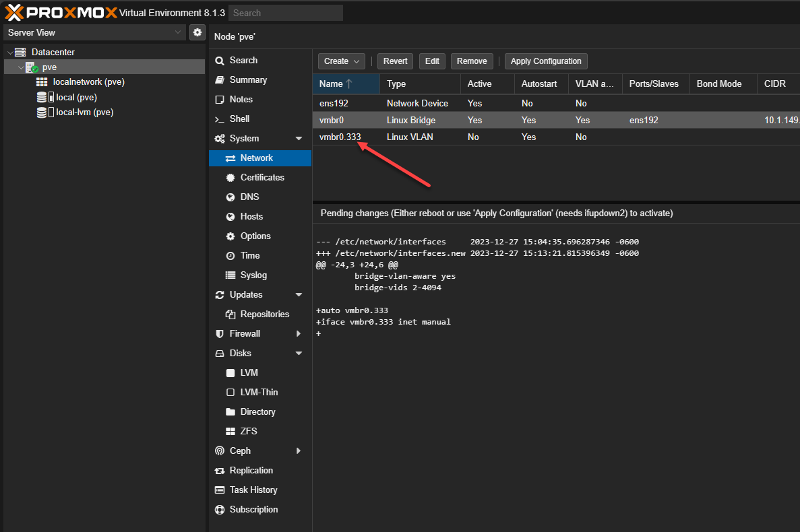
Task: Open the Server View selector
Action: (x=94, y=32)
